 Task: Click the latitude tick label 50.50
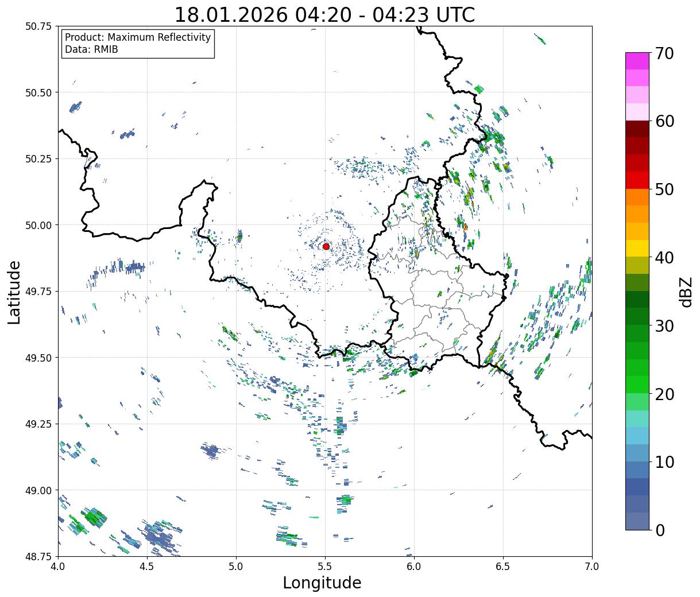click(x=38, y=92)
